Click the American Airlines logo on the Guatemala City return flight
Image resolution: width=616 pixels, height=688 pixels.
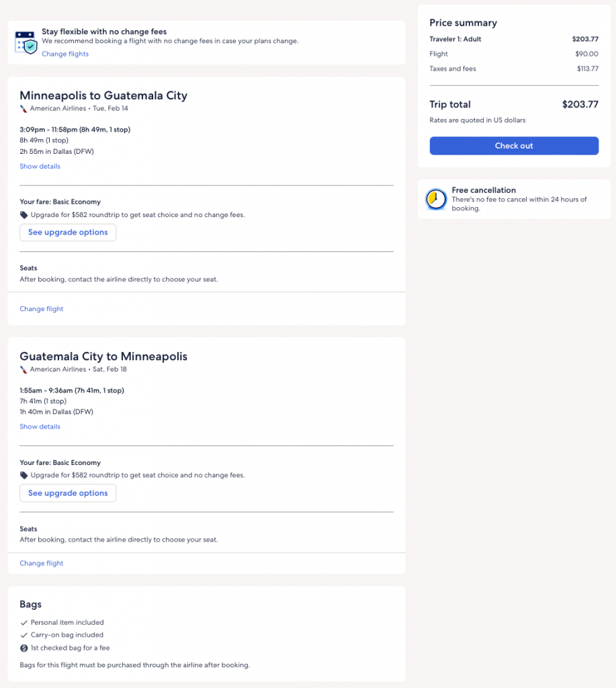pos(24,369)
